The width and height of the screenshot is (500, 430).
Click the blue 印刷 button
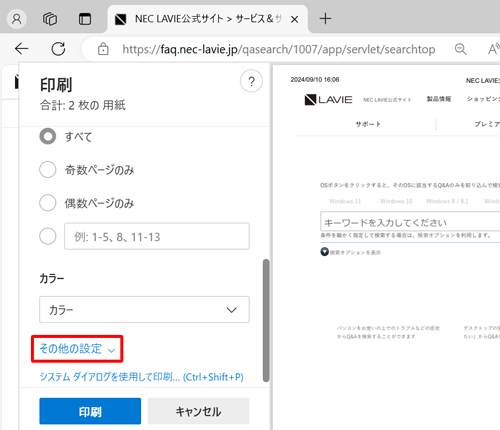(90, 411)
